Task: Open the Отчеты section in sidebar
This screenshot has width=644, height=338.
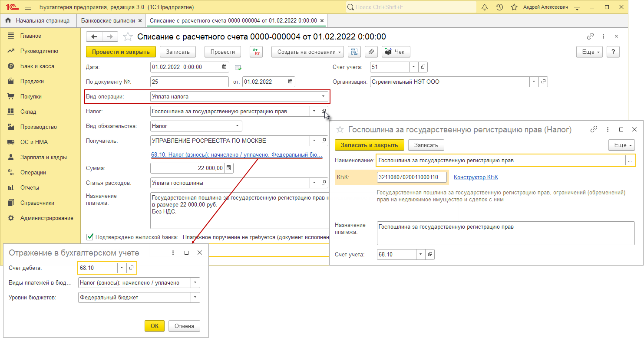Action: (30, 188)
